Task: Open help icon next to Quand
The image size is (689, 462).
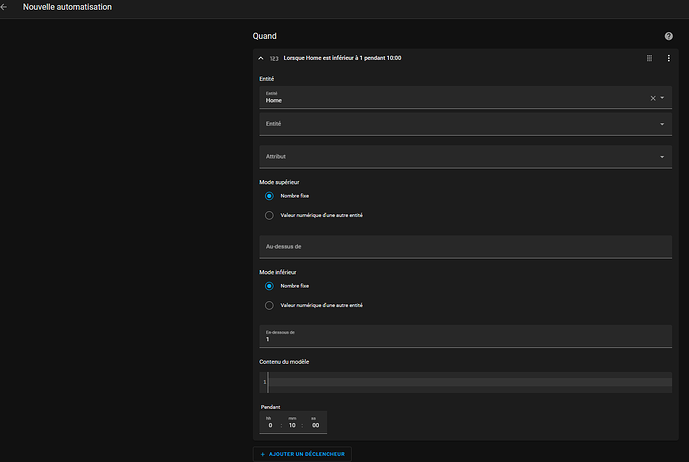Action: 668,36
